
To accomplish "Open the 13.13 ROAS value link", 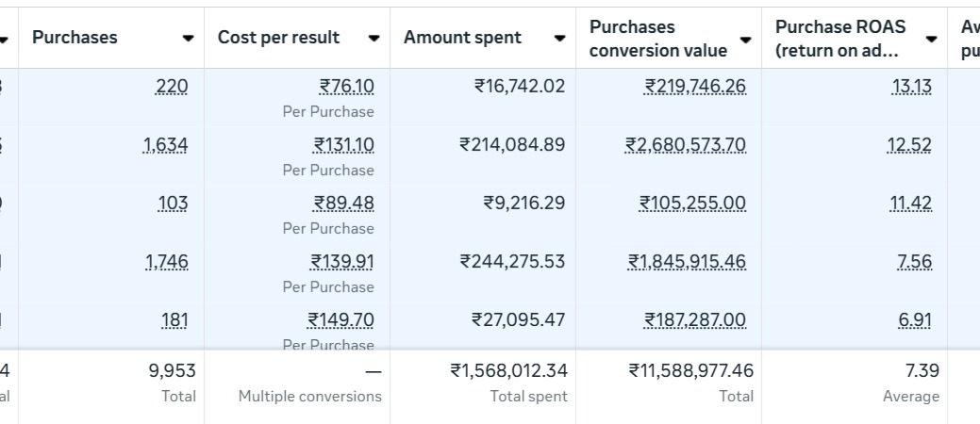I will [911, 87].
